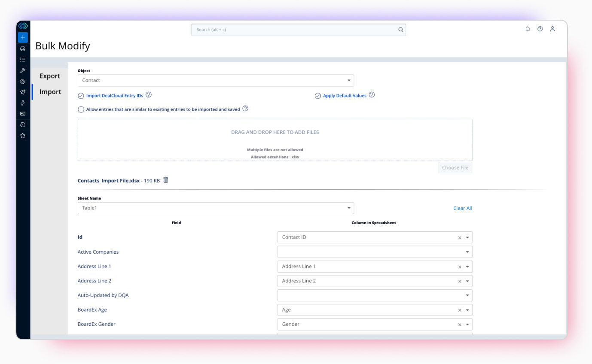Click help icon next to Allow similar entries option
Viewport: 592px width, 364px height.
(x=245, y=109)
